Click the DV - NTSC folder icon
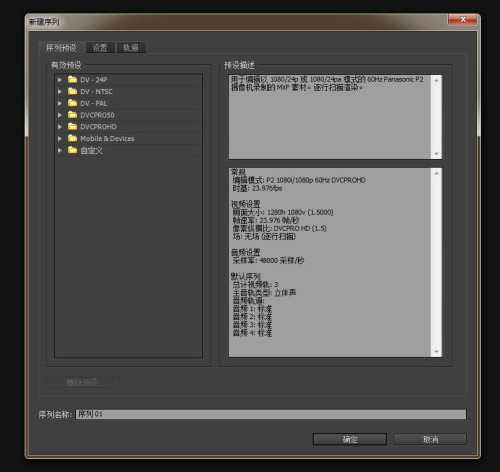The width and height of the screenshot is (500, 472). click(72, 91)
